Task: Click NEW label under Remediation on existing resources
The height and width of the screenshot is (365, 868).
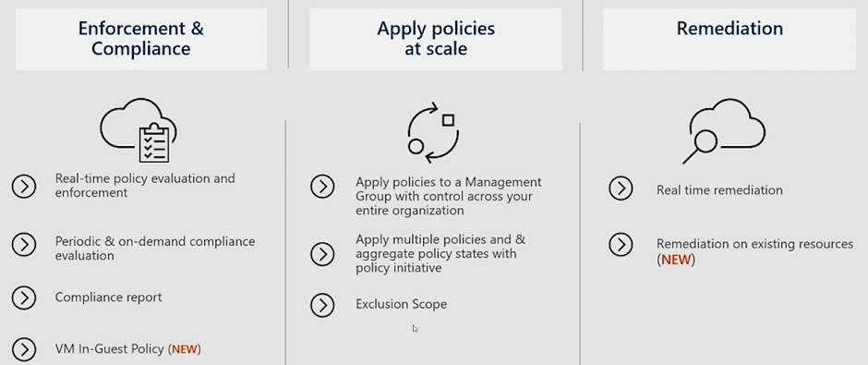Action: (676, 260)
